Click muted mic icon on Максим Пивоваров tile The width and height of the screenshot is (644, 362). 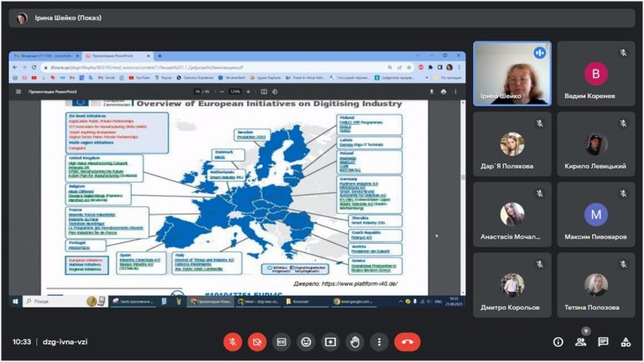point(624,194)
